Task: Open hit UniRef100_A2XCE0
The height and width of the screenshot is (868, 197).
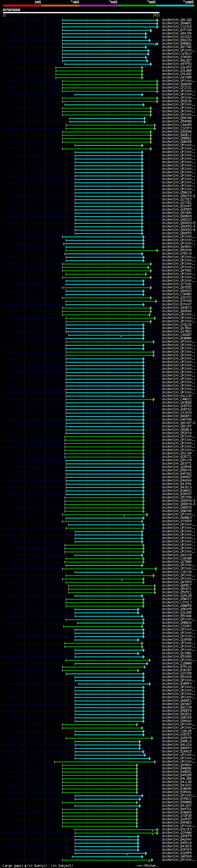Action: 177,37
